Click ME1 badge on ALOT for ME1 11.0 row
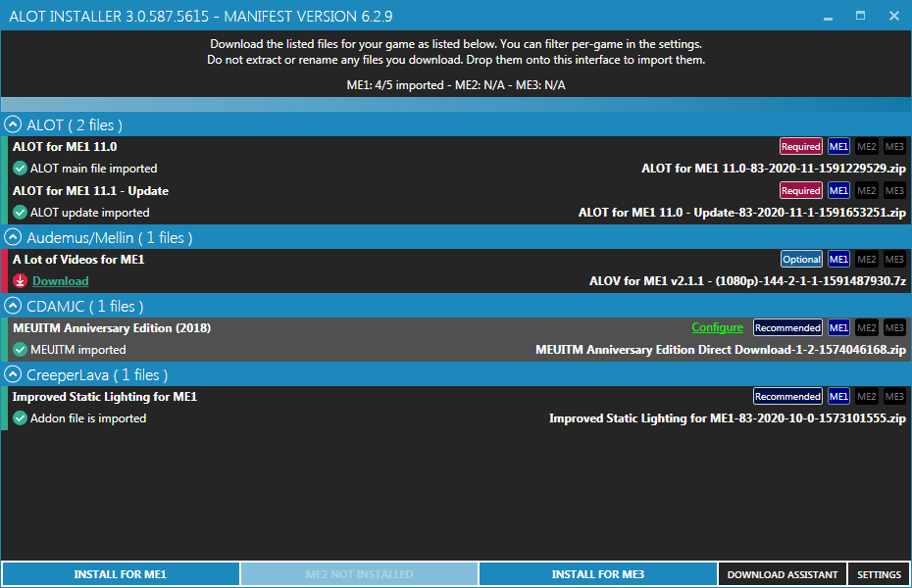Screen dimensions: 912x588 (838, 146)
